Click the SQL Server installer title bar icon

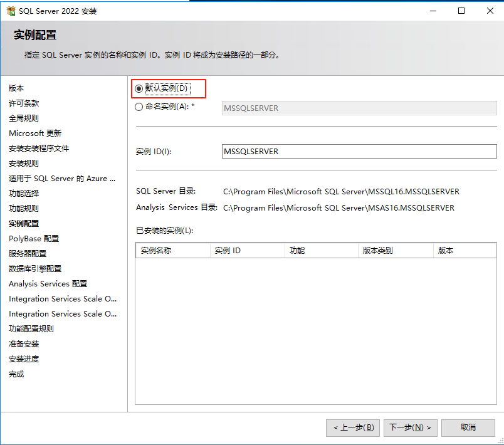click(10, 11)
